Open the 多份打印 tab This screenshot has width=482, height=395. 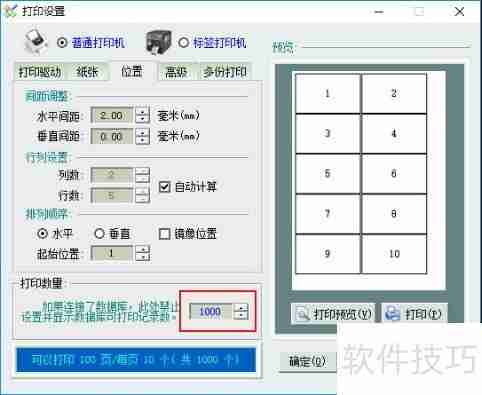point(225,72)
